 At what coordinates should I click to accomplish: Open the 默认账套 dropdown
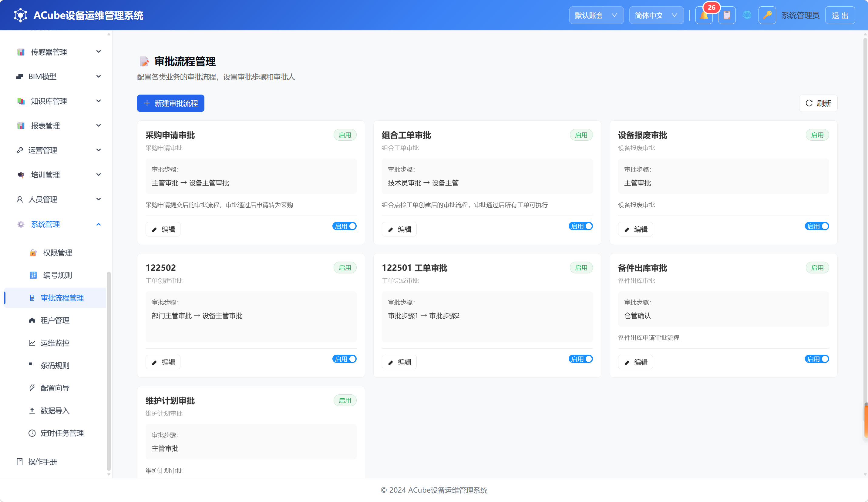coord(596,15)
